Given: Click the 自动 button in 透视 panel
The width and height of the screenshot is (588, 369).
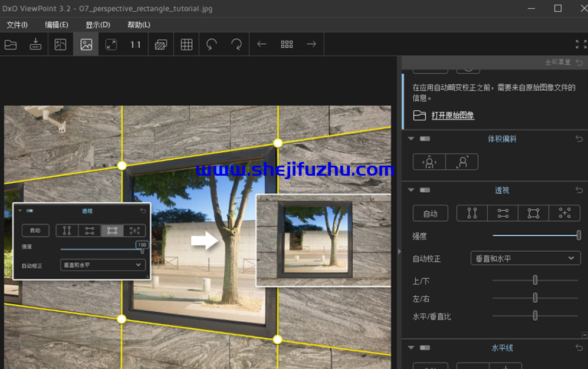Looking at the screenshot, I should (431, 213).
